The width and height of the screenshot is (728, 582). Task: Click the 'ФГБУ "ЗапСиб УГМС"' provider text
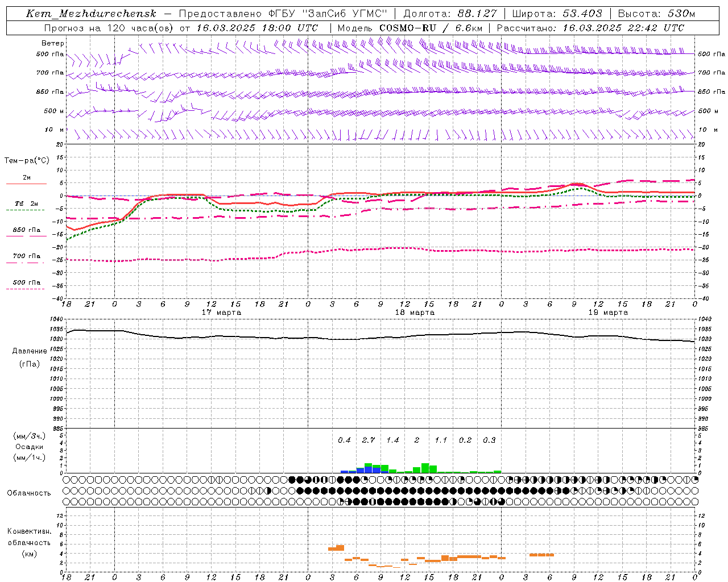pos(328,14)
